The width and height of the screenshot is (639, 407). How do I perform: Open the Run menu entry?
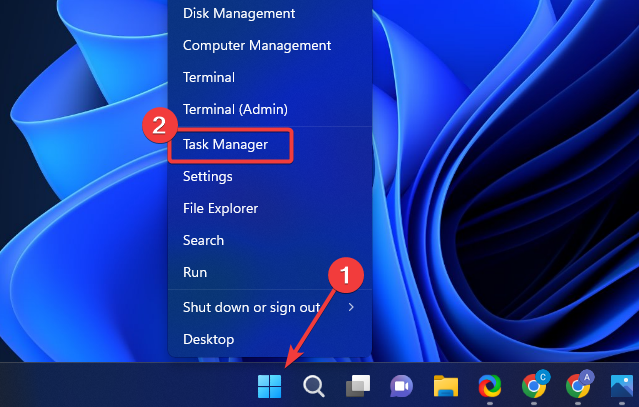(270, 272)
